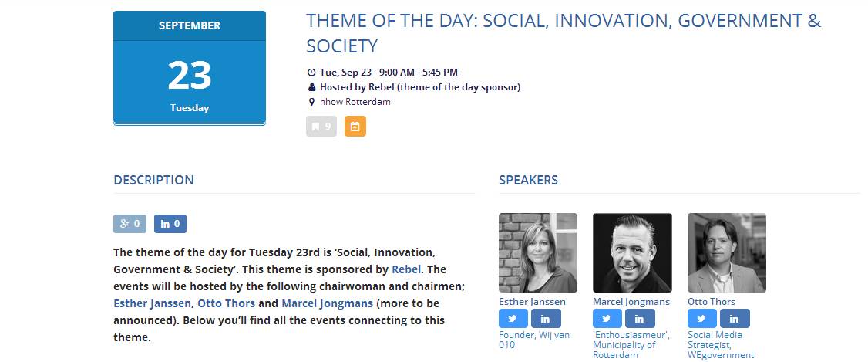Open Esther Janssen's LinkedIn profile
The width and height of the screenshot is (868, 362).
click(x=546, y=318)
